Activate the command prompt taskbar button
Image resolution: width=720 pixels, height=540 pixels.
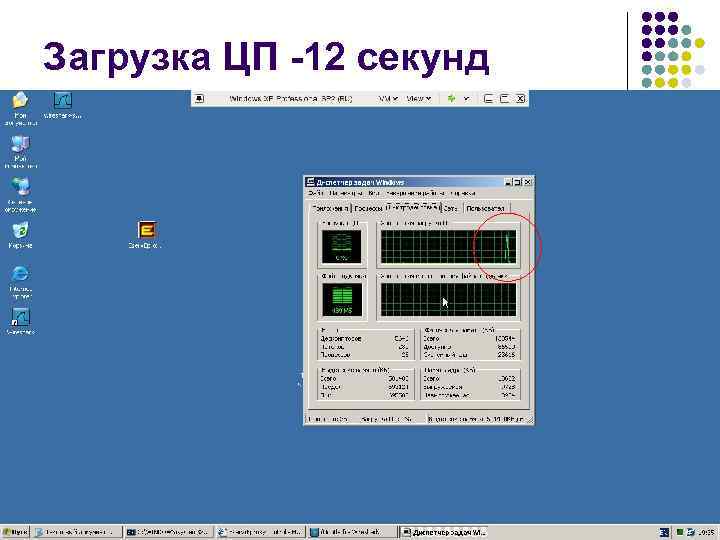tap(169, 533)
